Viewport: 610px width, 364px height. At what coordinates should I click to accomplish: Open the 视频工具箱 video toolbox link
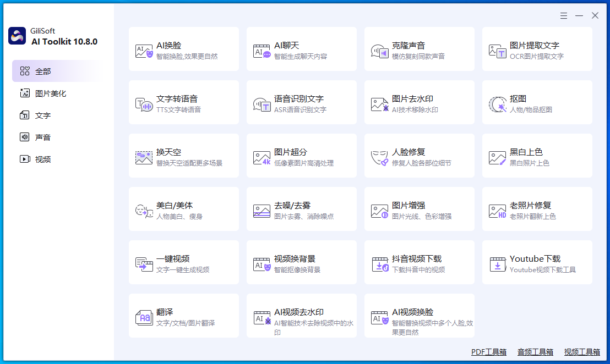coord(582,352)
